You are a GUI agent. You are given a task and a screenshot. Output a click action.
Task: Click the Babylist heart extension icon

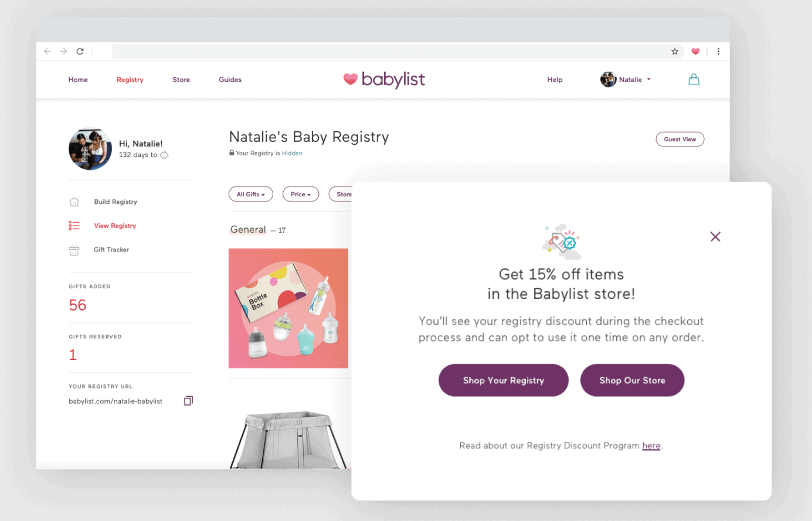coord(695,52)
